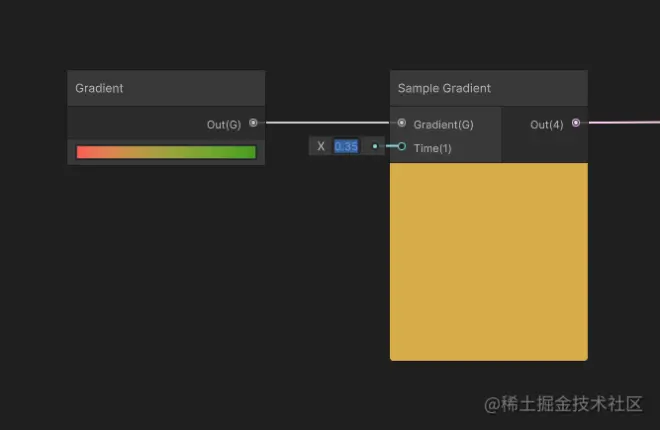The height and width of the screenshot is (430, 660).
Task: Click the yellow preview of Sample Gradient
Action: [489, 262]
